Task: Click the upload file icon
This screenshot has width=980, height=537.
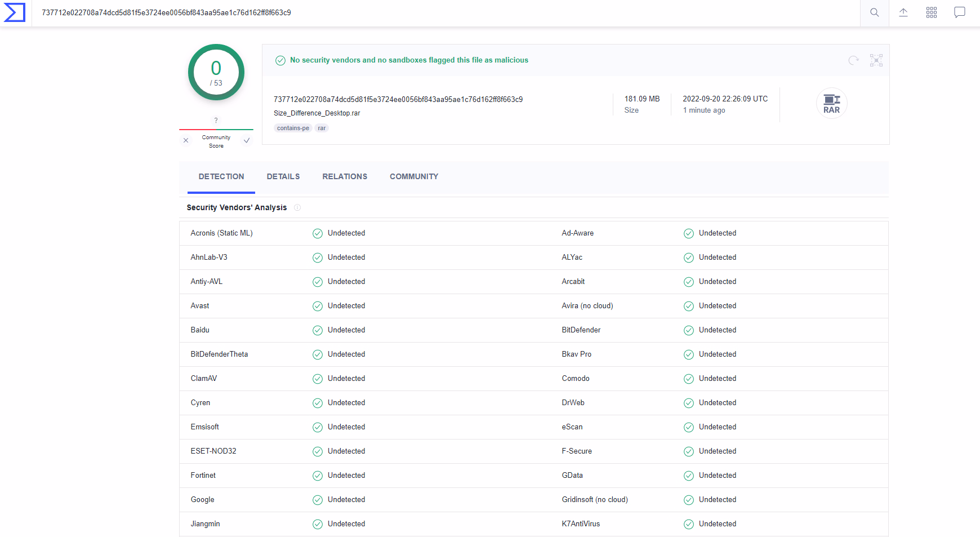Action: 903,12
